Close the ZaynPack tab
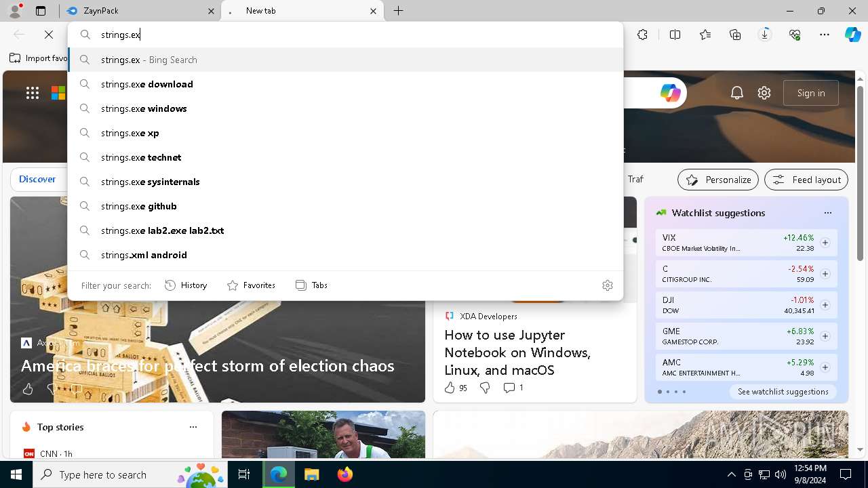 point(212,11)
